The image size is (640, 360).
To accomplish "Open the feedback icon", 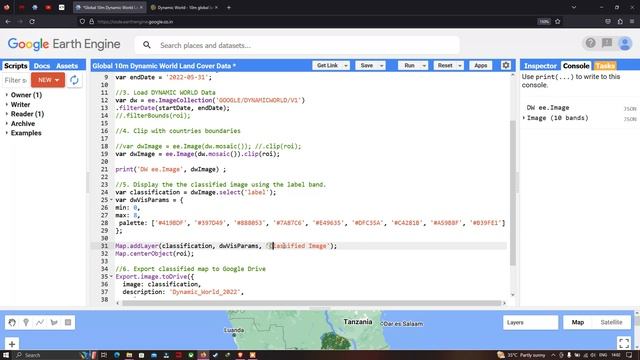I will click(607, 43).
